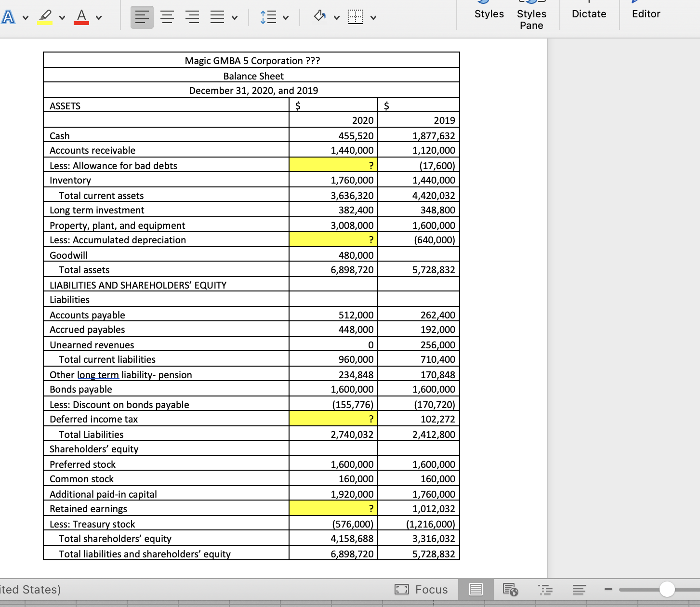Click the Deferred income tax 2020 cell
The width and height of the screenshot is (700, 607).
(333, 419)
